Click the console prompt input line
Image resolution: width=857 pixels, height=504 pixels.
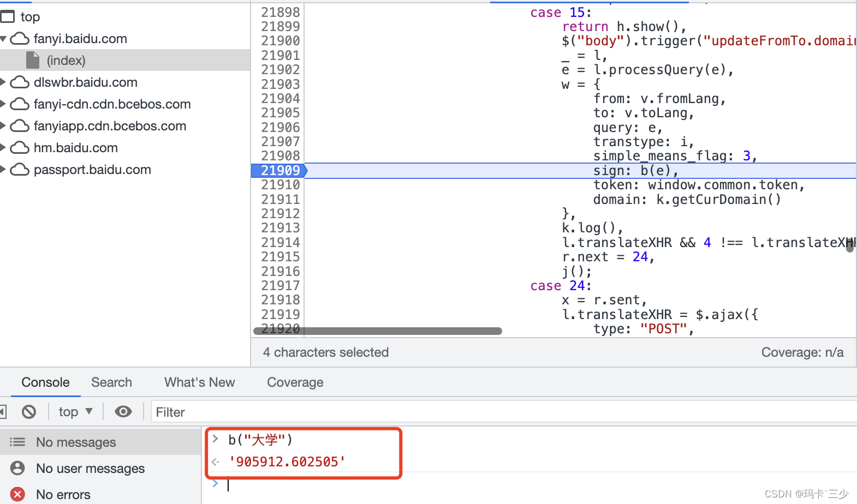[540, 484]
